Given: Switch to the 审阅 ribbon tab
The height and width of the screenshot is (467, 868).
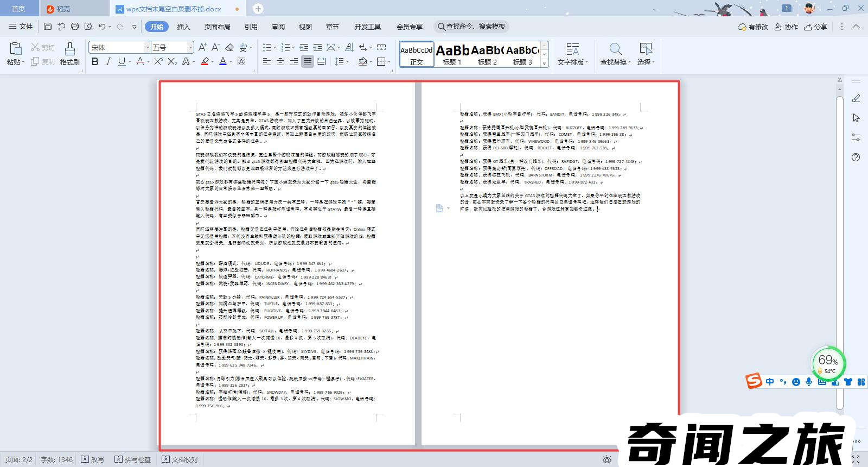Looking at the screenshot, I should click(x=278, y=27).
